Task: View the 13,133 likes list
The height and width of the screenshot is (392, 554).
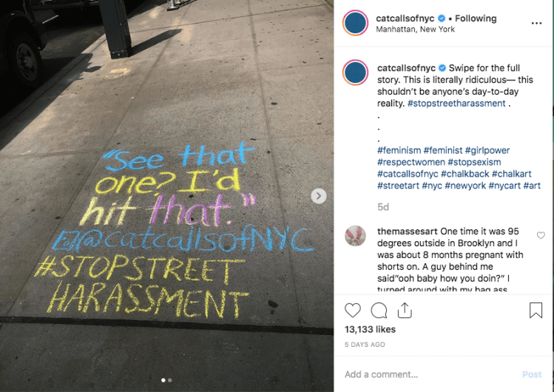Action: (x=370, y=329)
